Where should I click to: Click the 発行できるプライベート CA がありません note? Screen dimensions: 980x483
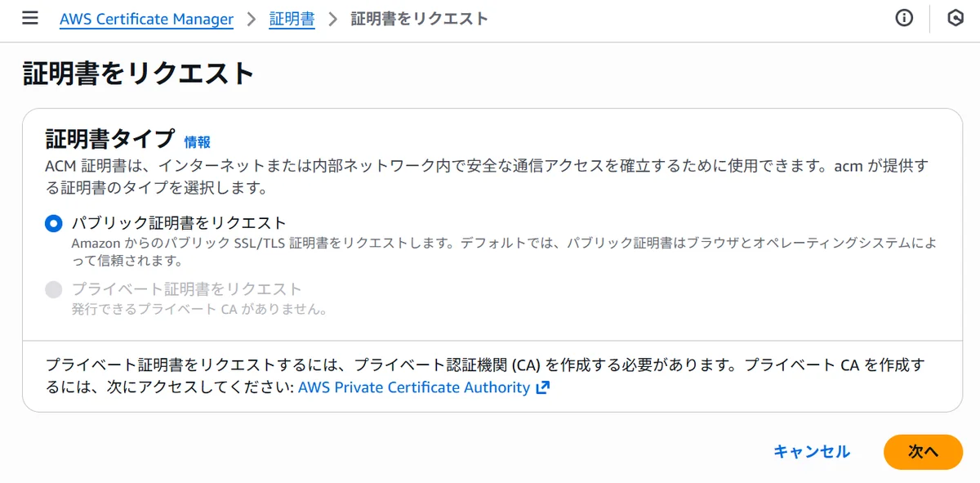pyautogui.click(x=199, y=310)
